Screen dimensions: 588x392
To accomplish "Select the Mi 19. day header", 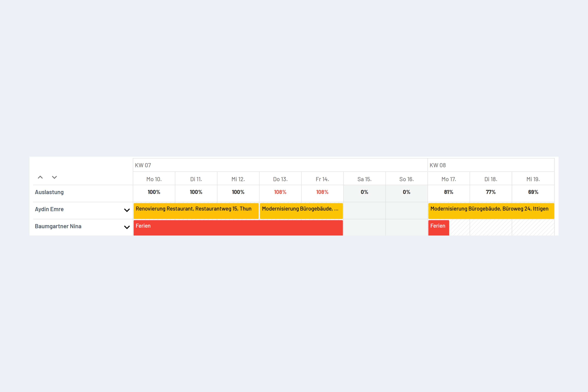I will [533, 179].
